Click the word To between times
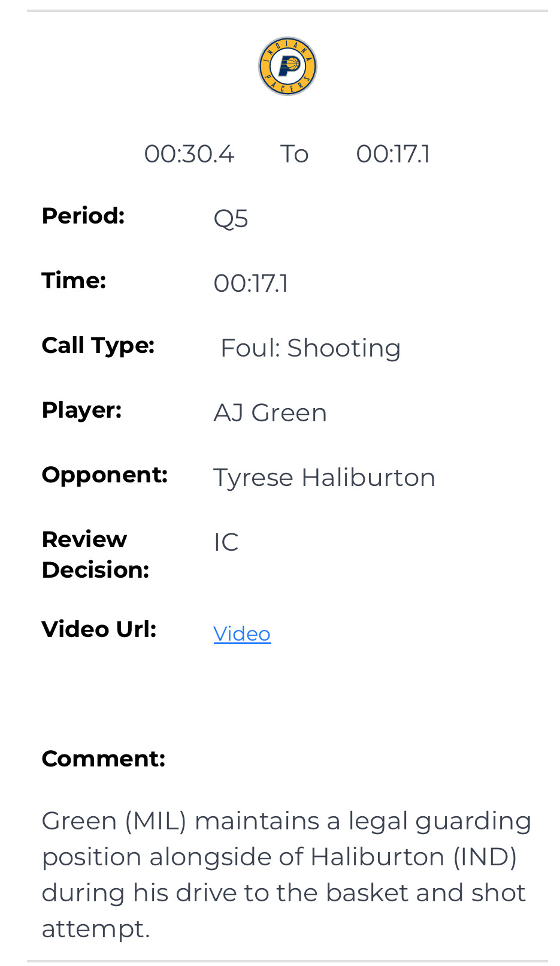The image size is (560, 966). [x=294, y=154]
